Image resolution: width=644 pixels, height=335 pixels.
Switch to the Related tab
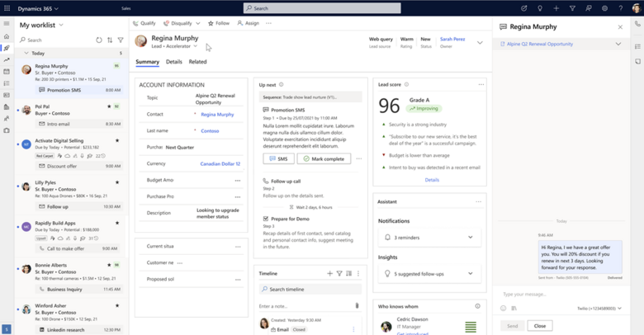[197, 62]
